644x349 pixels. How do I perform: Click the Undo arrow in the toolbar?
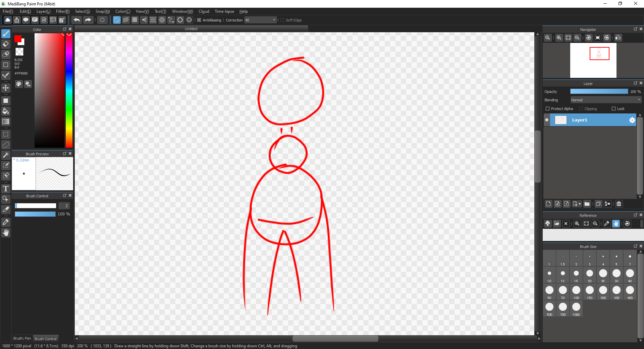tap(76, 20)
